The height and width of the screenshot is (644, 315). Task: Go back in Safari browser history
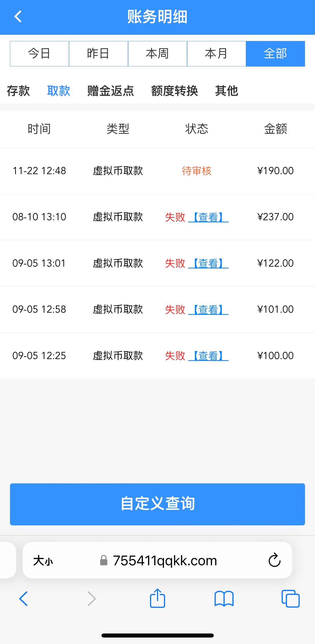click(x=24, y=598)
